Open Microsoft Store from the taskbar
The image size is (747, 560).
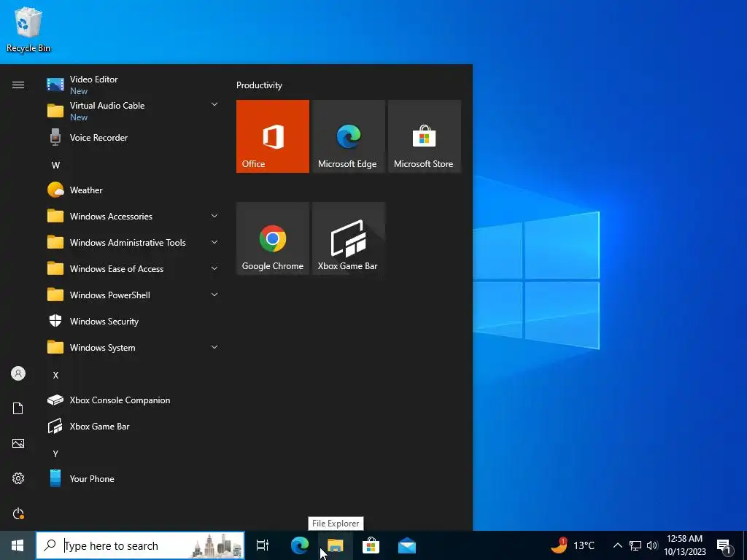click(371, 545)
